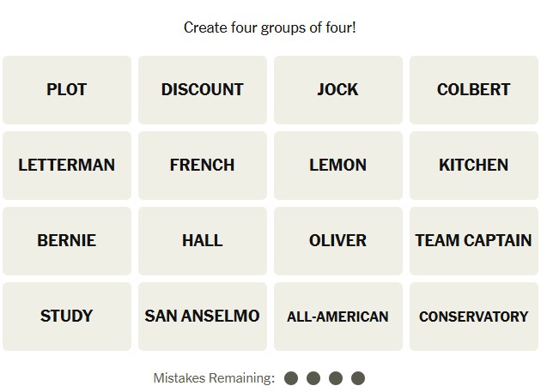The image size is (541, 392).
Task: Pick the LEMON tile
Action: 338,166
